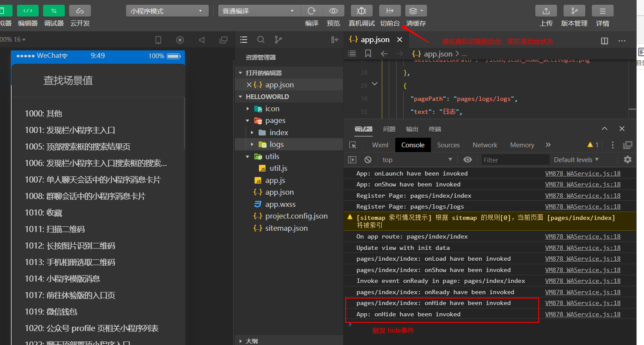Close the app.json editor tab

click(400, 40)
